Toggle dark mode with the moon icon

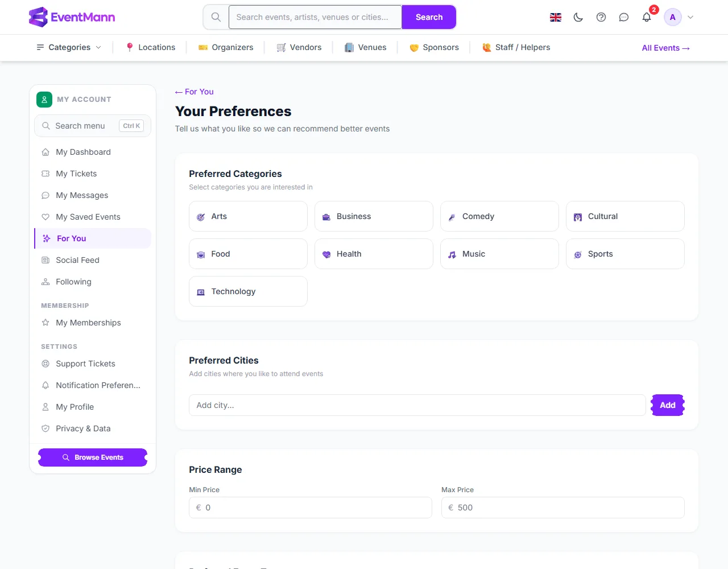[578, 17]
